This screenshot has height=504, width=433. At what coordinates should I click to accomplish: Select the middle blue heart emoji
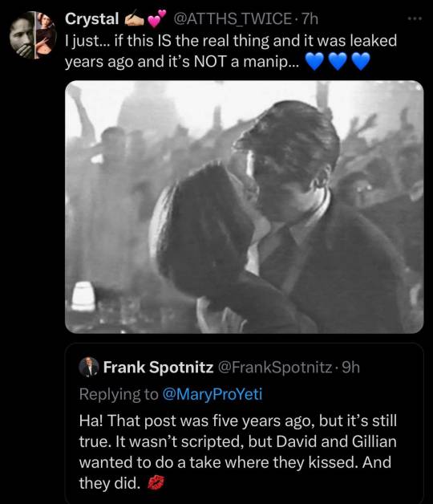(x=338, y=61)
